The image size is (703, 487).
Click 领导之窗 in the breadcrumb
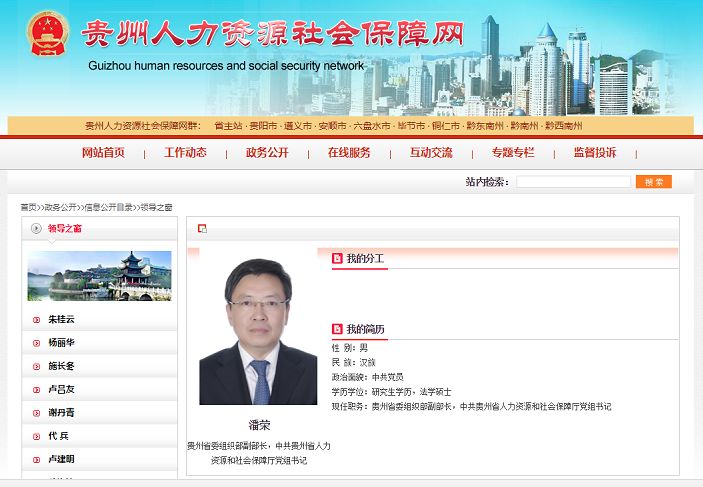click(x=156, y=207)
